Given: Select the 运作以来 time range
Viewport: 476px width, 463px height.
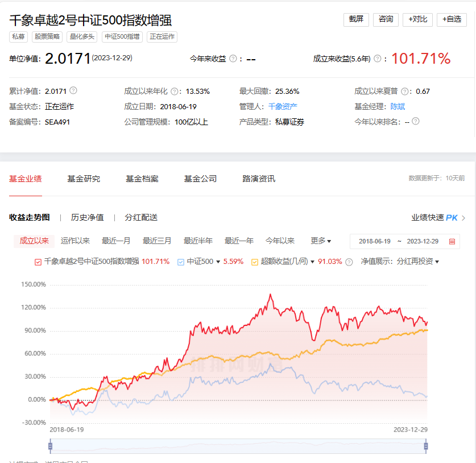Looking at the screenshot, I should point(75,241).
